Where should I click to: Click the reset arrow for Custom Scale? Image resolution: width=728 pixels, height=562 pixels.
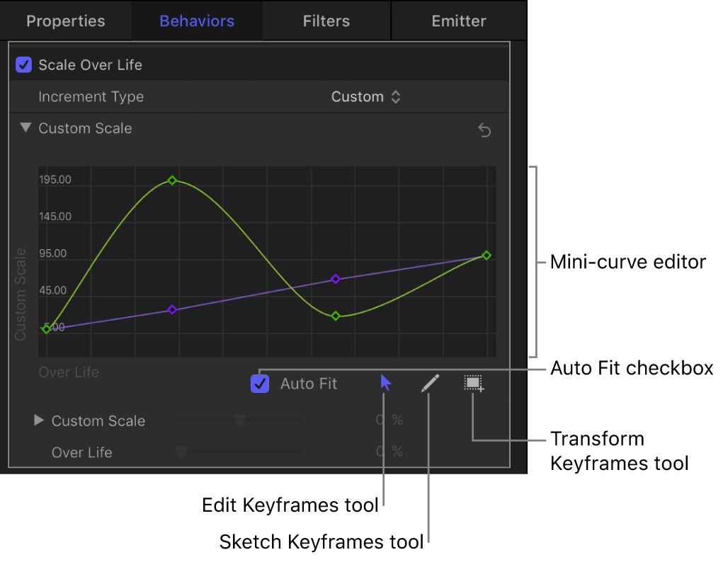click(x=484, y=130)
